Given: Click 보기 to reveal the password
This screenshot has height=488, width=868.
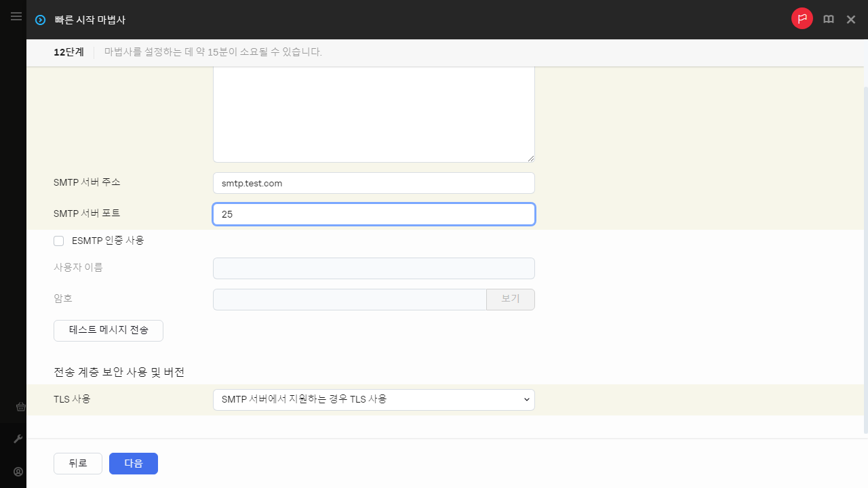Looking at the screenshot, I should pyautogui.click(x=510, y=299).
